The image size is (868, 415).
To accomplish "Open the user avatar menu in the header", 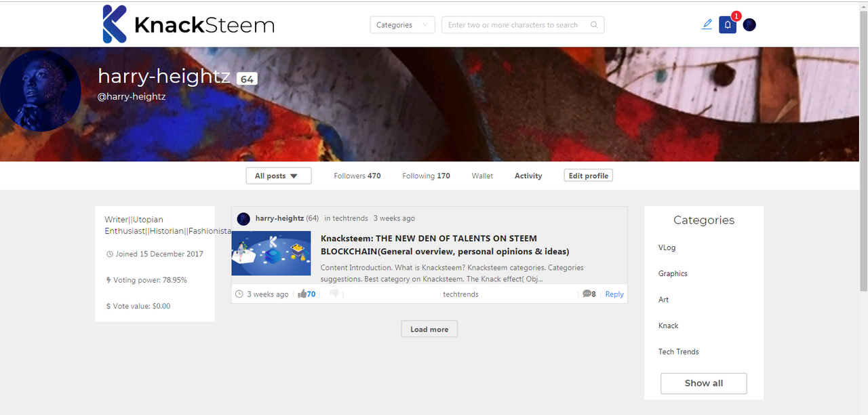I will (x=749, y=25).
